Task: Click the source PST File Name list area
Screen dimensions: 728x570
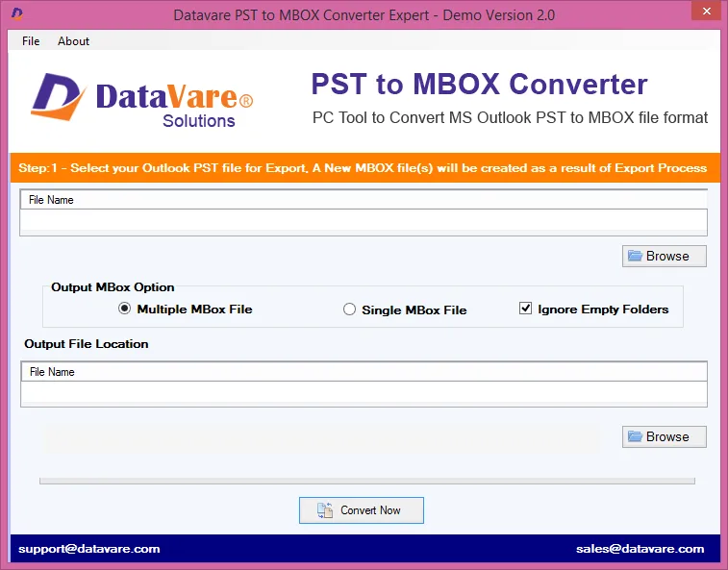Action: tap(364, 212)
